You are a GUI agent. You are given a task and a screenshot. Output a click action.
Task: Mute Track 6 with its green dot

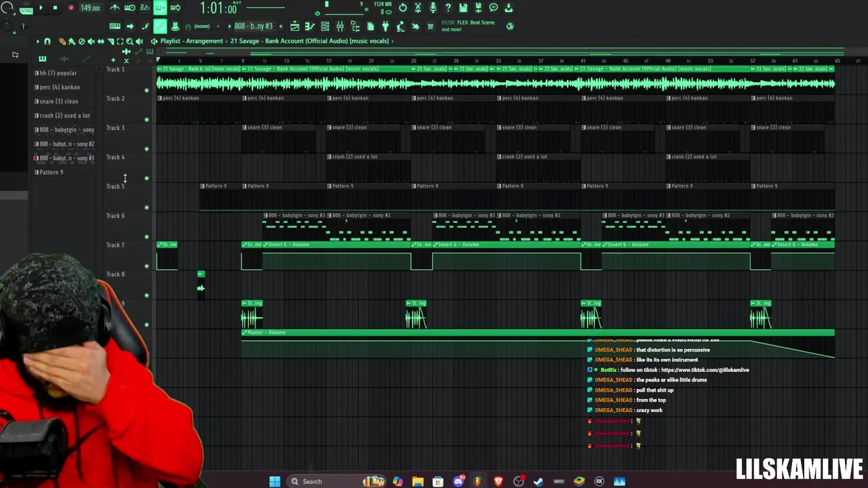tap(146, 237)
